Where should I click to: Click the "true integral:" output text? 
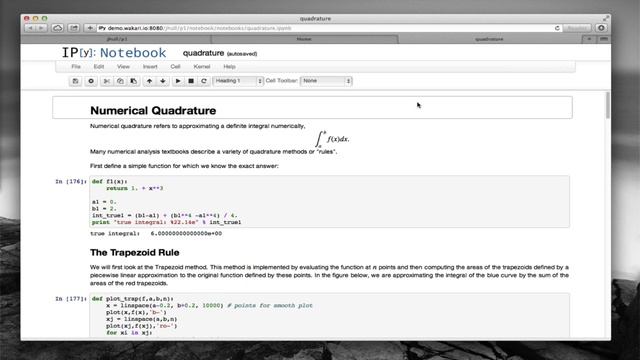click(x=156, y=233)
